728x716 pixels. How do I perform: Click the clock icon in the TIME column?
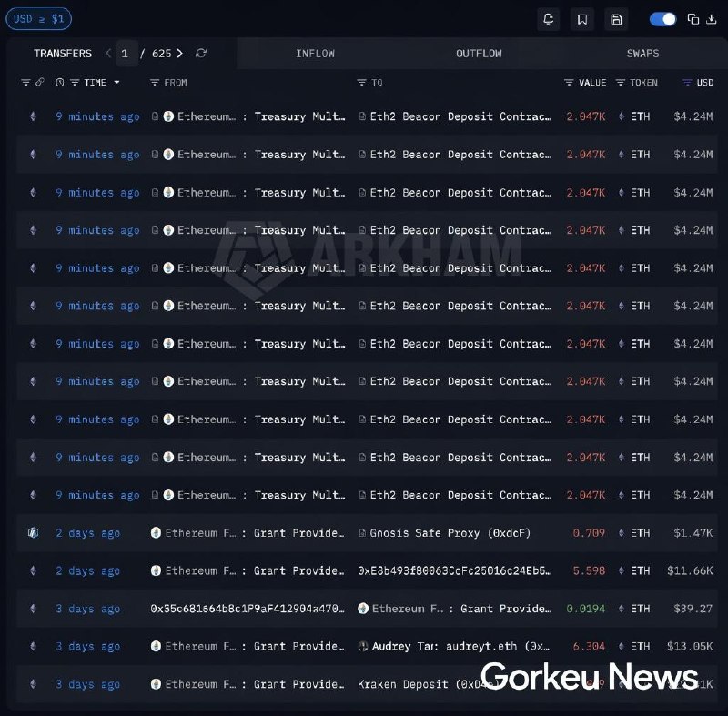[59, 82]
